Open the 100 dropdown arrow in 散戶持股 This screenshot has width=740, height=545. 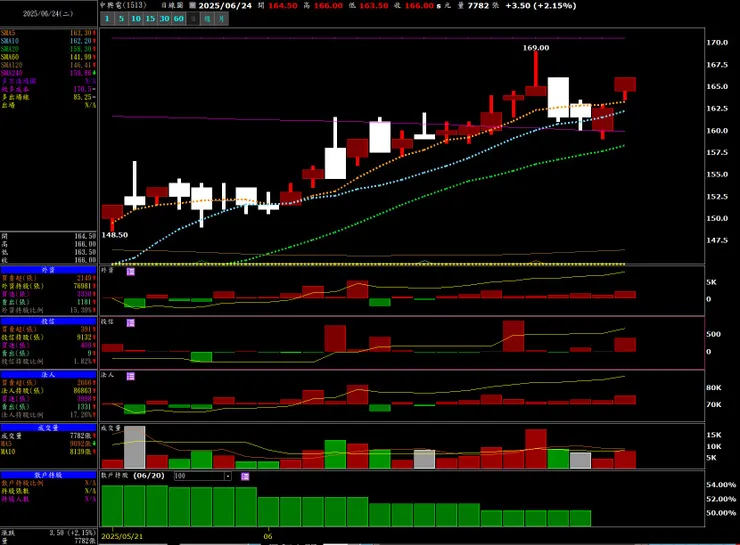pos(228,476)
